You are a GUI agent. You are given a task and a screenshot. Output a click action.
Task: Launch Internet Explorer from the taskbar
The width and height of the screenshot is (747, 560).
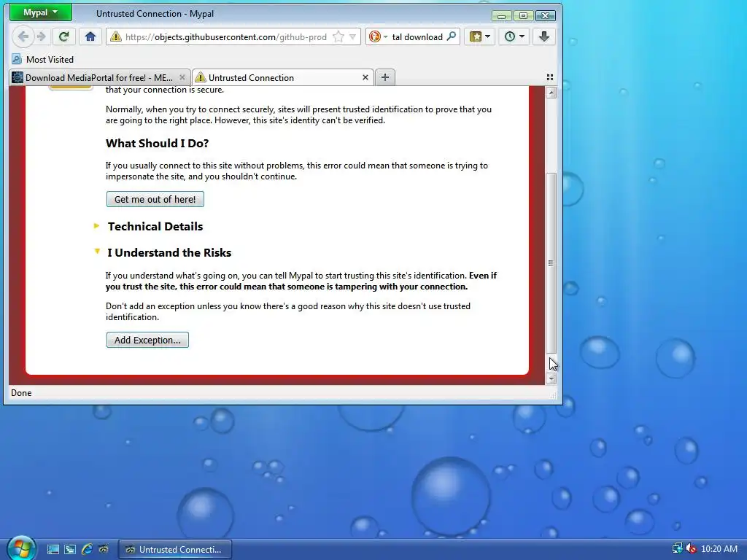88,550
